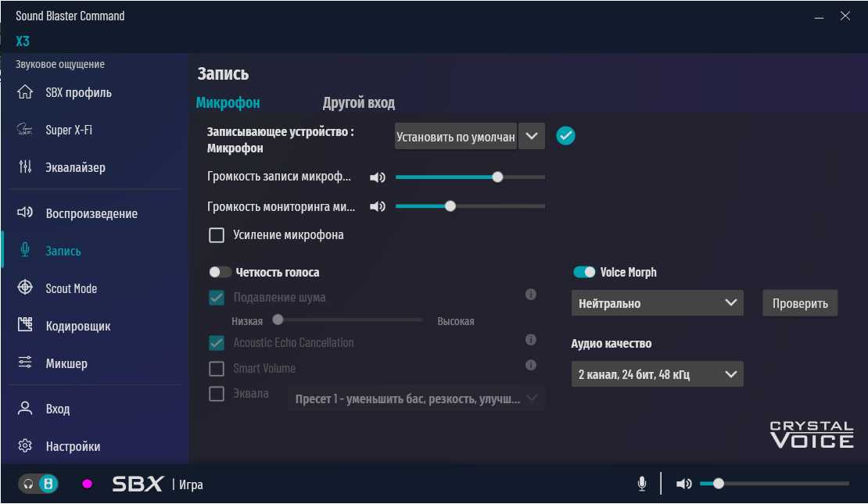
Task: Open Настройки gear icon
Action: coord(25,446)
